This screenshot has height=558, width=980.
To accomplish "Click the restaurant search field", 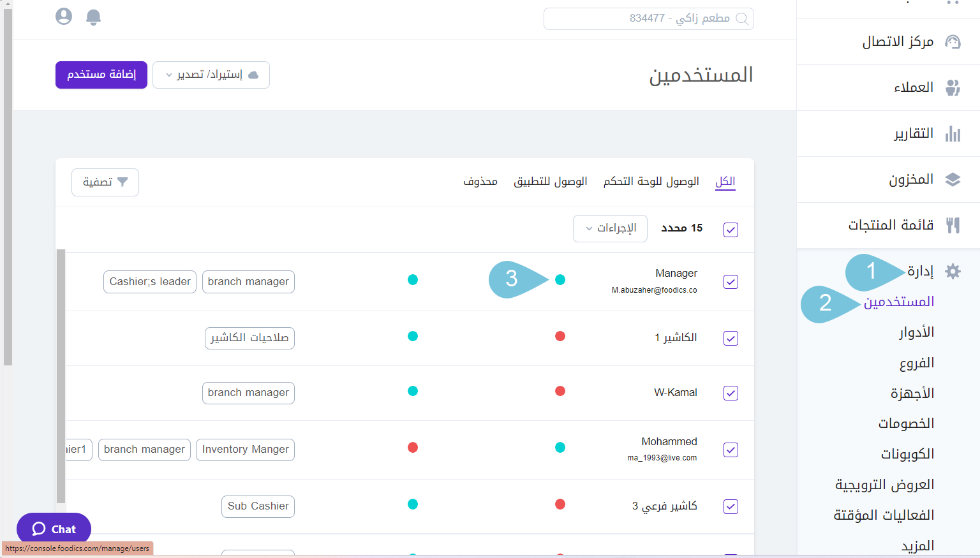I will 648,18.
